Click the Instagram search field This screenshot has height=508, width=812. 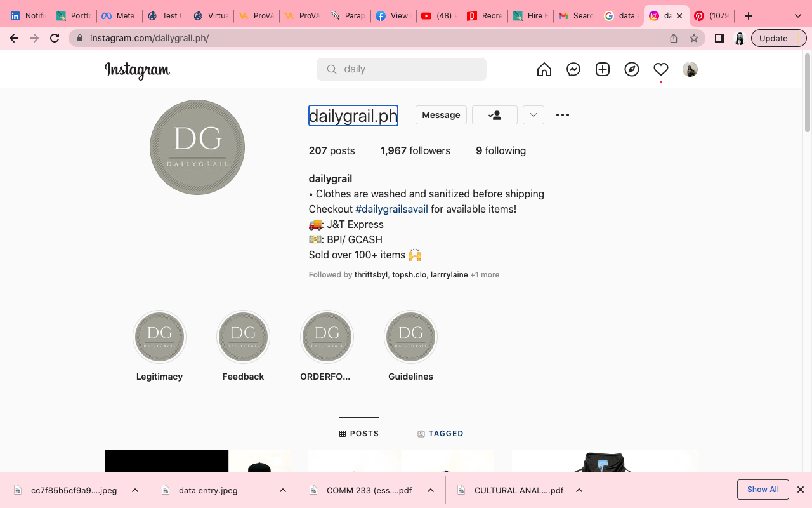tap(402, 69)
